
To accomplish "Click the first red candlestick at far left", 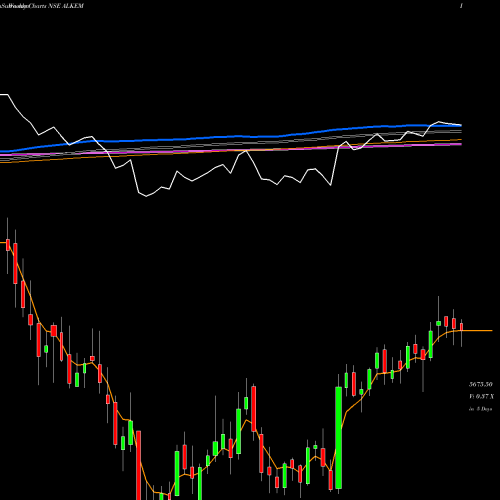I will pos(8,245).
